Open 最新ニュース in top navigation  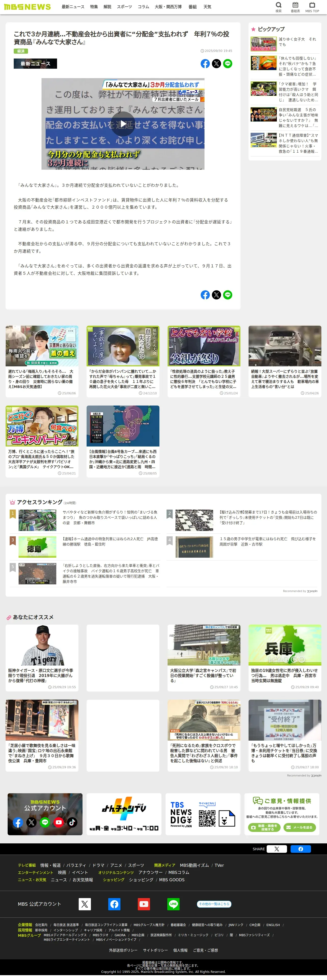coord(73,7)
